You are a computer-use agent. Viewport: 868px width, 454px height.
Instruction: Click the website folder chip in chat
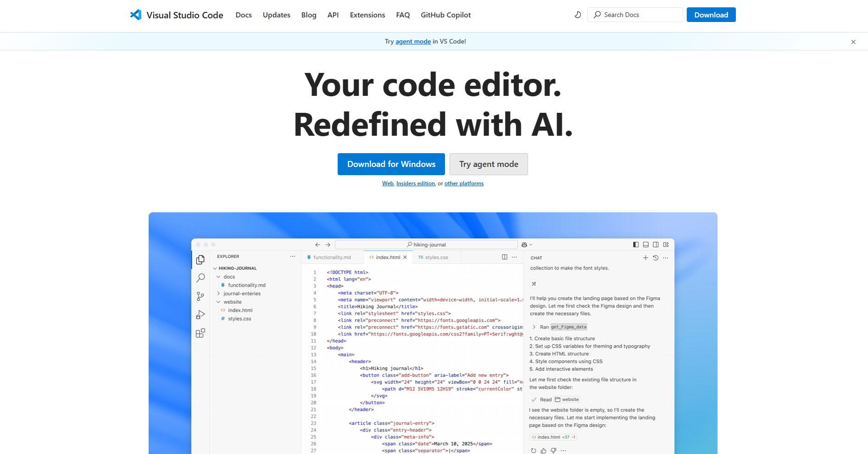567,399
